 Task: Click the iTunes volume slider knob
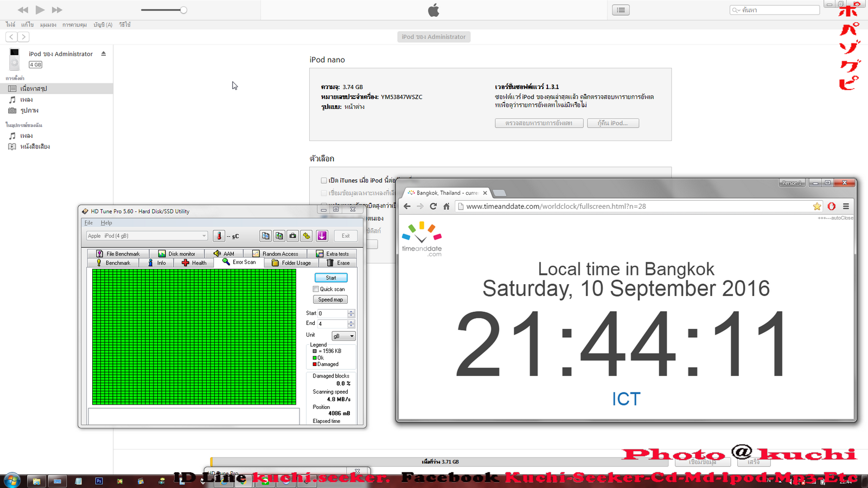tap(183, 10)
